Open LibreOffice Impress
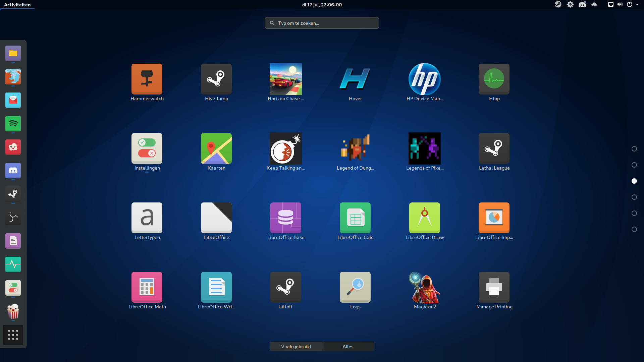This screenshot has width=644, height=362. coord(494,218)
